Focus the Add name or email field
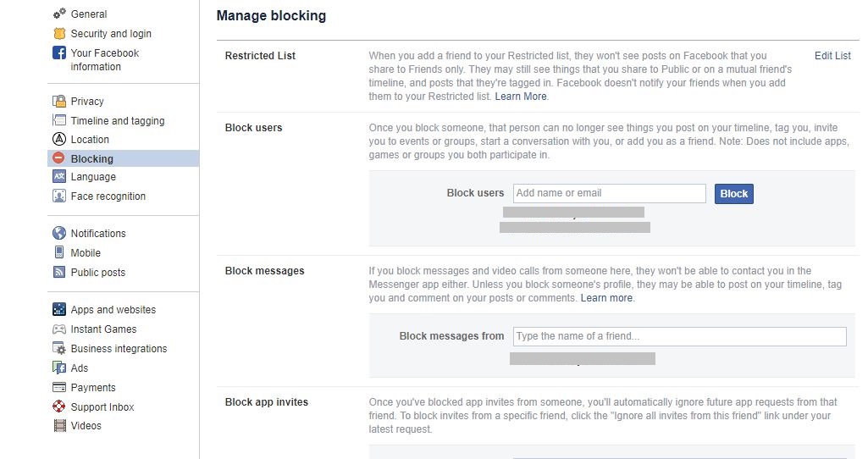The height and width of the screenshot is (459, 868). point(609,193)
